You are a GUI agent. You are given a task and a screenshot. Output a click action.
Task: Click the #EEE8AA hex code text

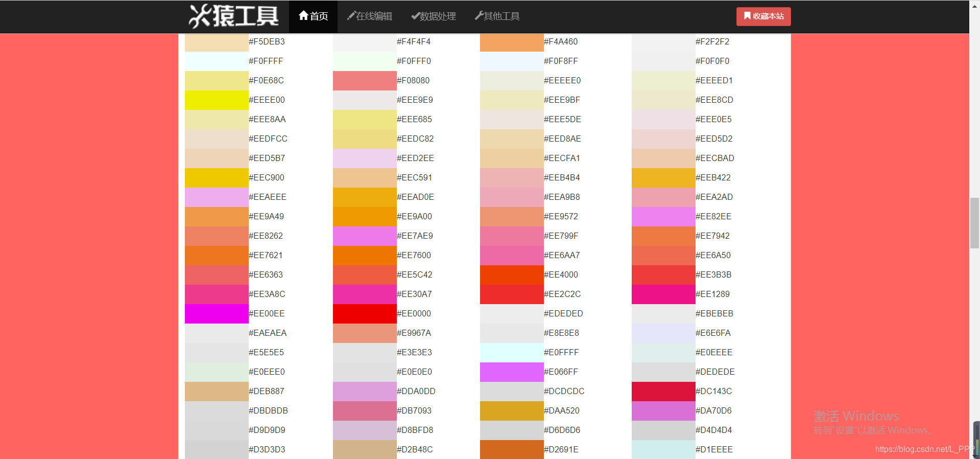tap(267, 120)
